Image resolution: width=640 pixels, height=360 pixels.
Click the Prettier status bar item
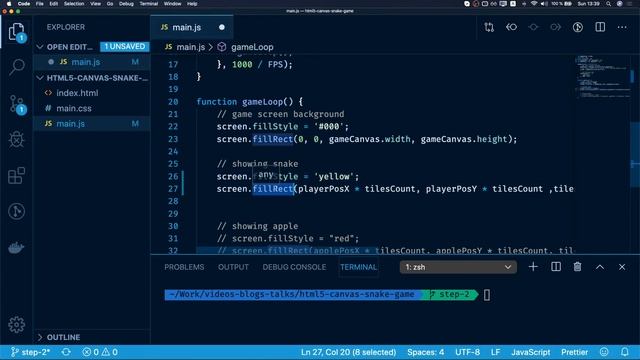click(x=574, y=352)
